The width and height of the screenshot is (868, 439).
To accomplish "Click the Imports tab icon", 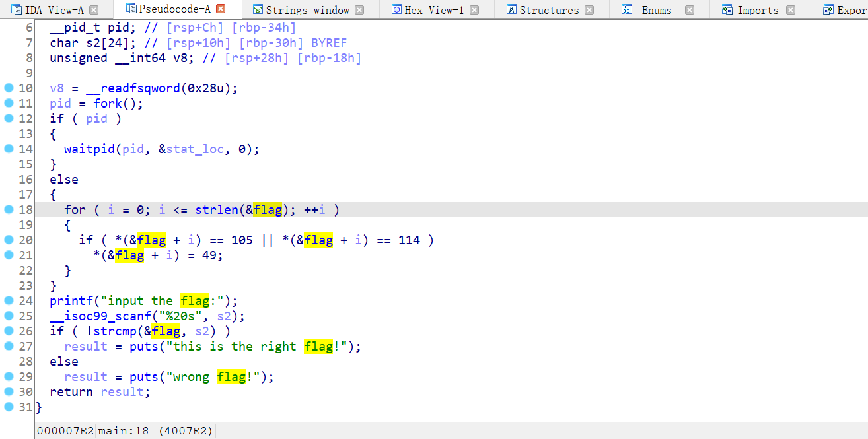I will 727,10.
